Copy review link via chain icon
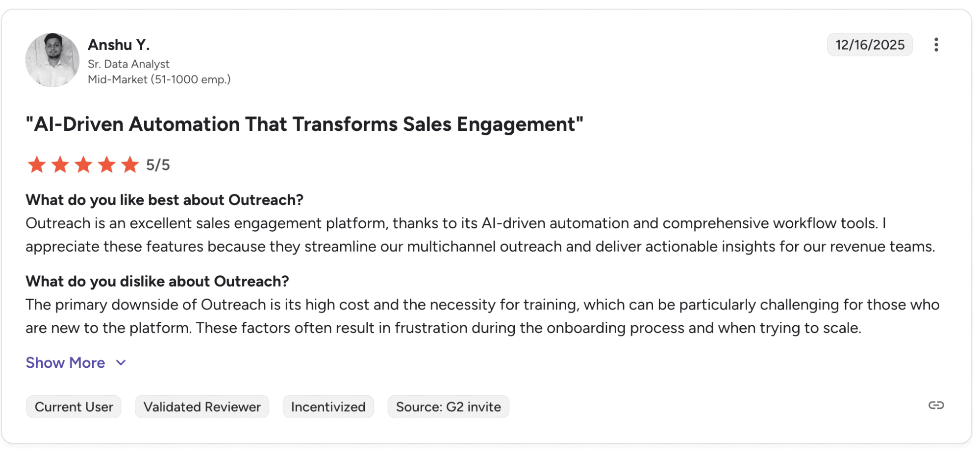The height and width of the screenshot is (453, 980). (x=936, y=405)
